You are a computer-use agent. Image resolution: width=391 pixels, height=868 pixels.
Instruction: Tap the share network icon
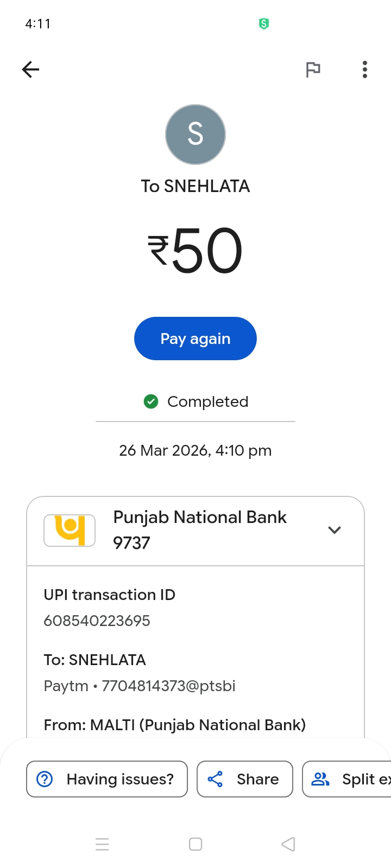(x=215, y=779)
